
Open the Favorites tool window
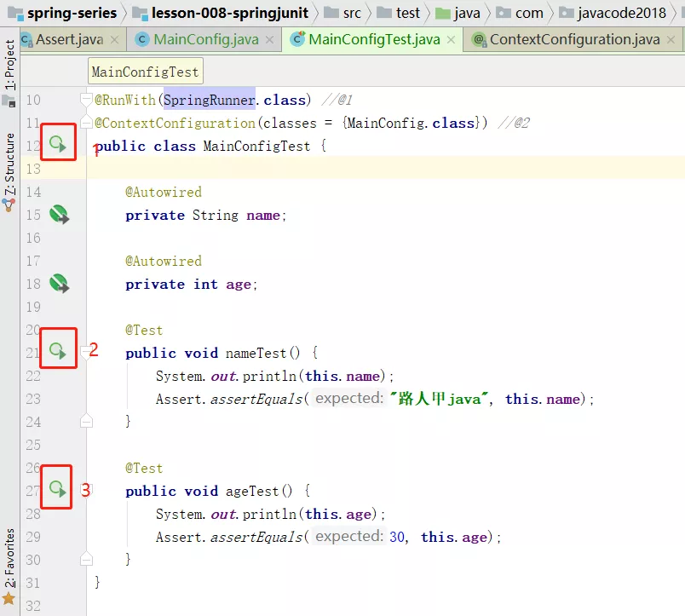[x=9, y=560]
